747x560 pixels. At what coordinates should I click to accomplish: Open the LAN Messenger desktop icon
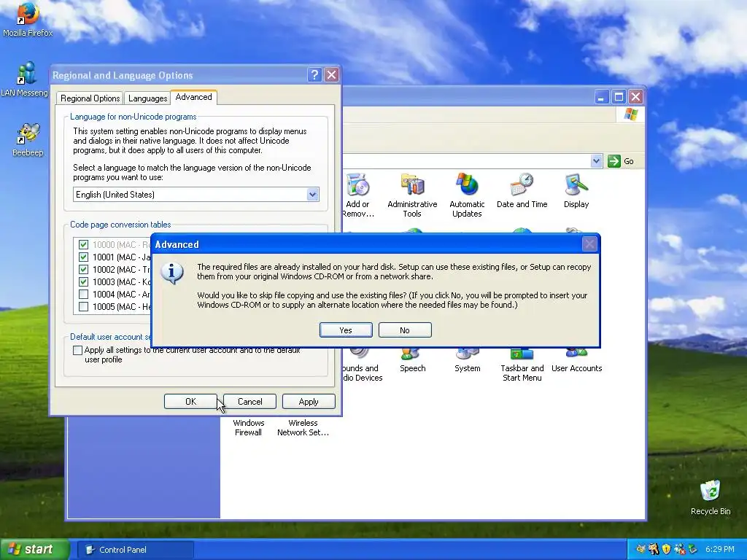coord(25,79)
